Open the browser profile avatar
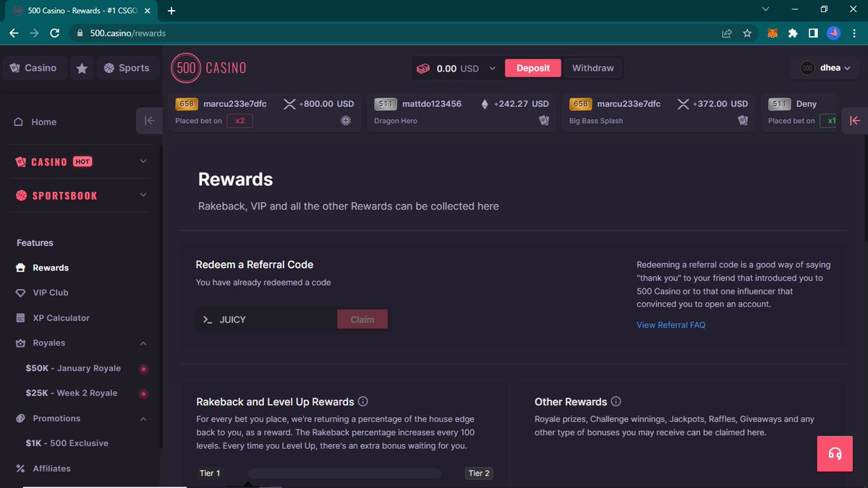The image size is (868, 488). (833, 33)
